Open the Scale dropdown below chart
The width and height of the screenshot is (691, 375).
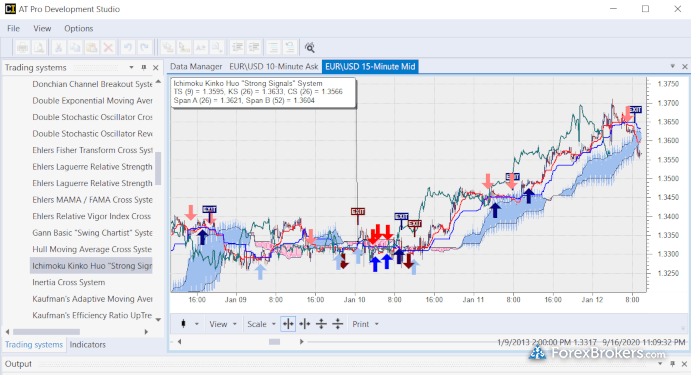[261, 324]
